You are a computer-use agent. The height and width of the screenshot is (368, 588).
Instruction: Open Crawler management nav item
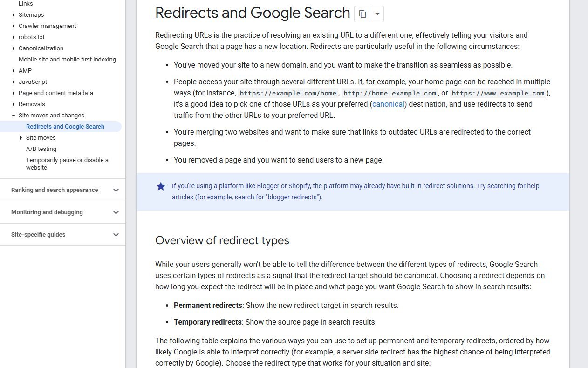48,26
